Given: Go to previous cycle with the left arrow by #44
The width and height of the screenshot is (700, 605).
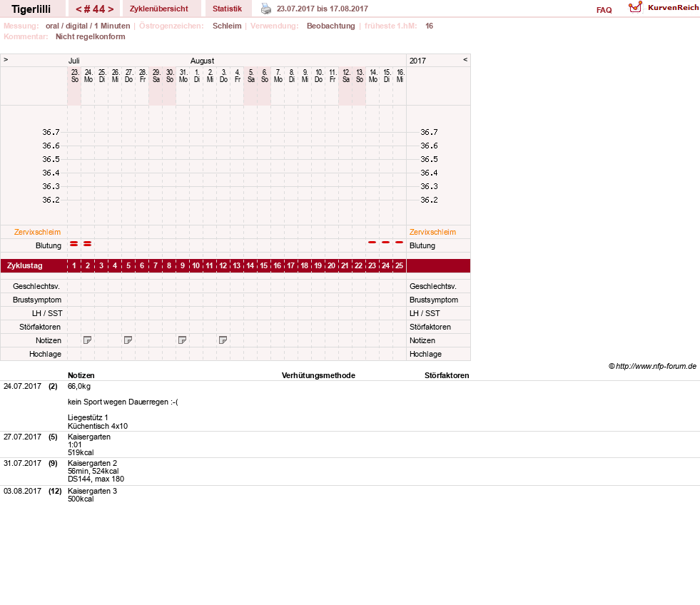Looking at the screenshot, I should [x=78, y=9].
